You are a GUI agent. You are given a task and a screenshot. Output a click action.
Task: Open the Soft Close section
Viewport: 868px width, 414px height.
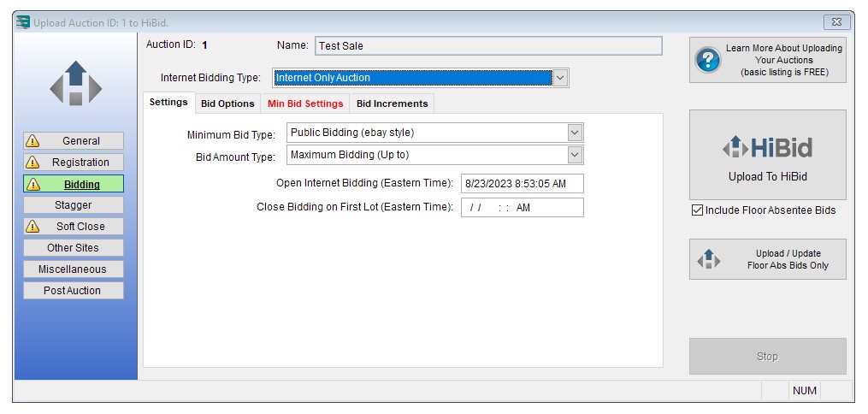pos(74,227)
